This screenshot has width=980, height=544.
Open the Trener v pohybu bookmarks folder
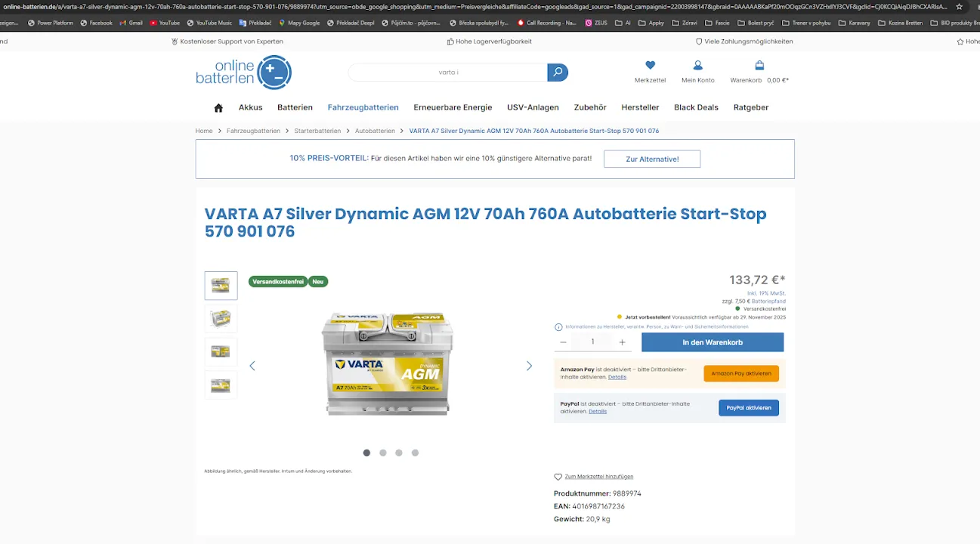806,23
